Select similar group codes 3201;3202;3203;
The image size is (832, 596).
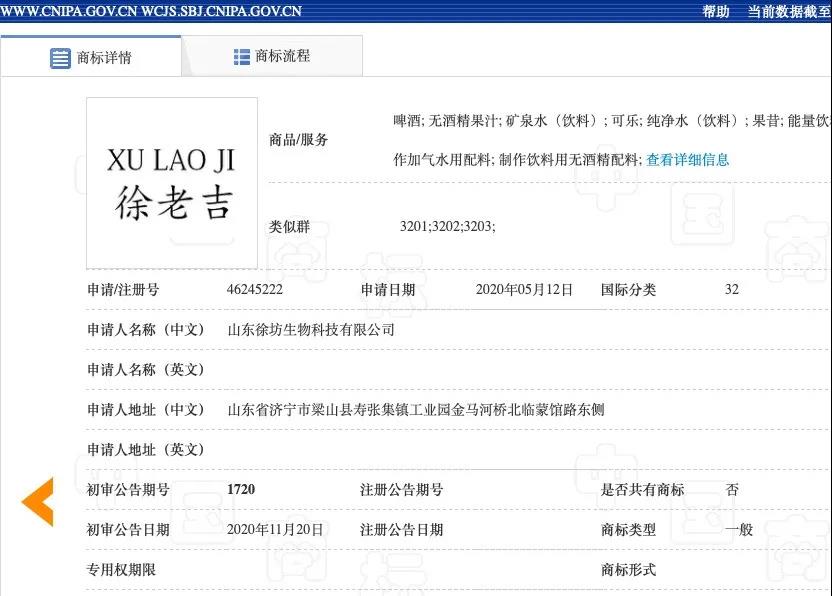(x=447, y=227)
